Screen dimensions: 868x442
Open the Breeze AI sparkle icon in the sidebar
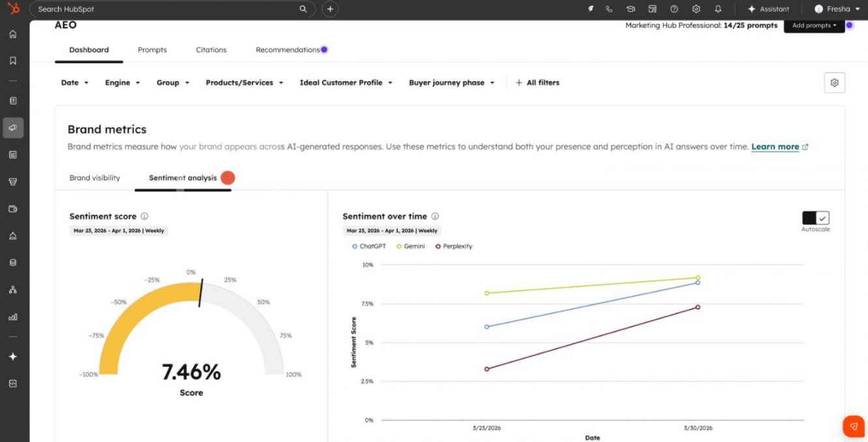point(13,357)
